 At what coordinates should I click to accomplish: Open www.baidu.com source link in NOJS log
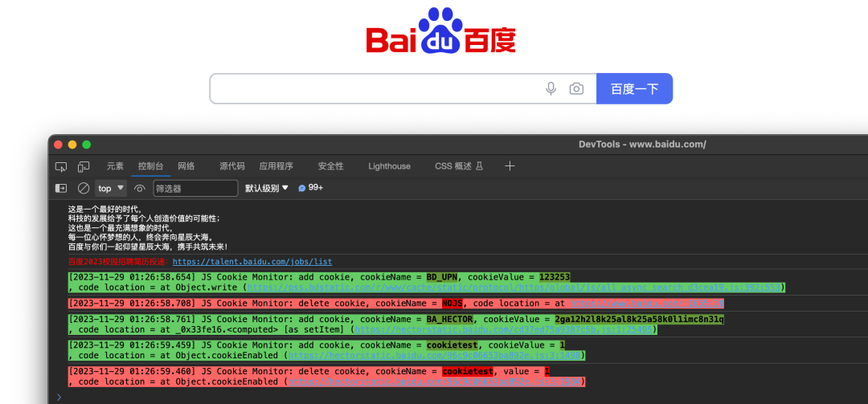pos(646,304)
